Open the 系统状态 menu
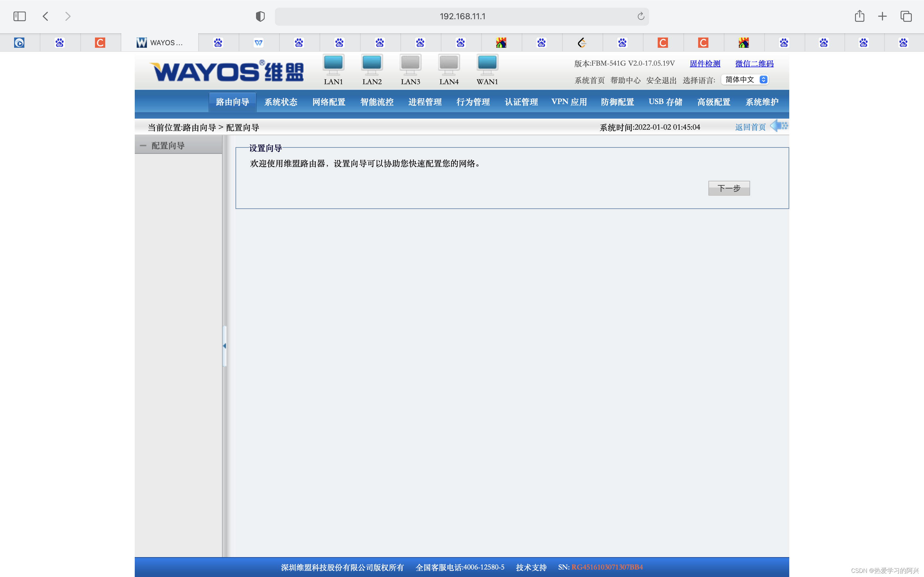Image resolution: width=924 pixels, height=577 pixels. 281,102
